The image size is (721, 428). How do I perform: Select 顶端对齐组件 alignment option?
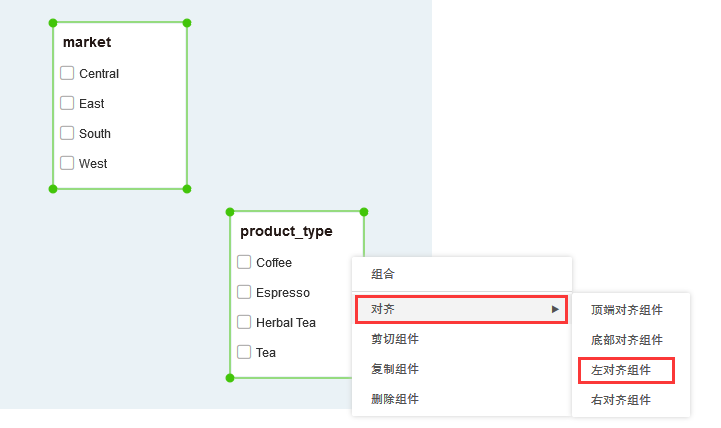coord(626,310)
